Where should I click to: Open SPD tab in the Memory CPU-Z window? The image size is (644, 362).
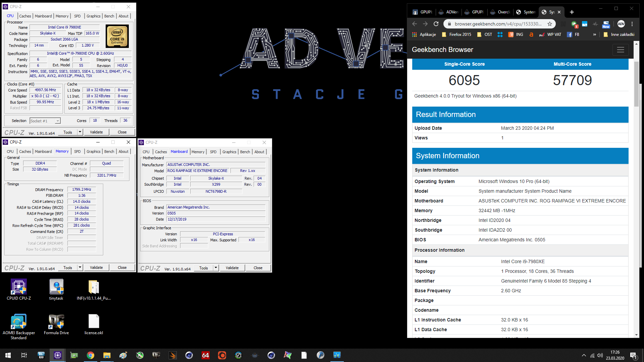77,152
